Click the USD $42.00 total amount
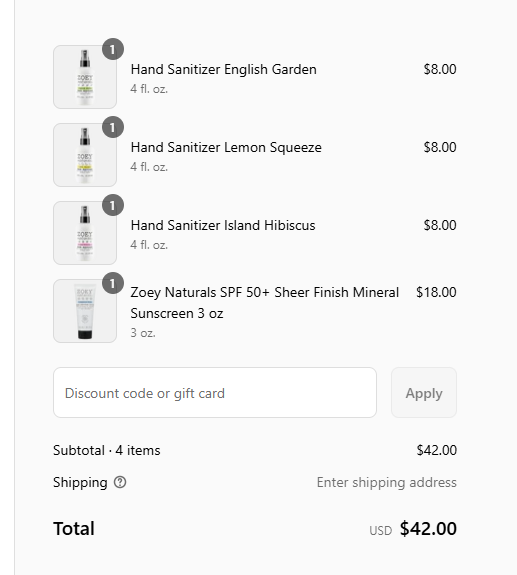 [x=413, y=529]
